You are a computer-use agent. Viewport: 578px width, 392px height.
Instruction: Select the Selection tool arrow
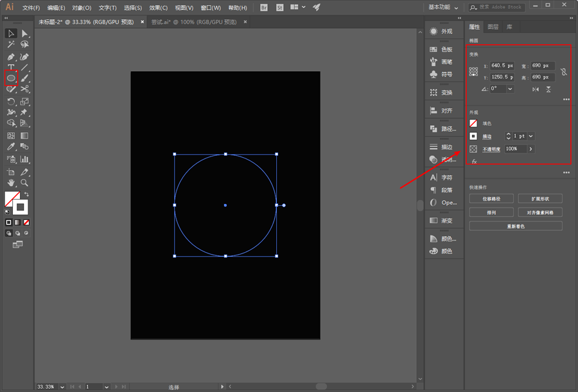click(11, 33)
